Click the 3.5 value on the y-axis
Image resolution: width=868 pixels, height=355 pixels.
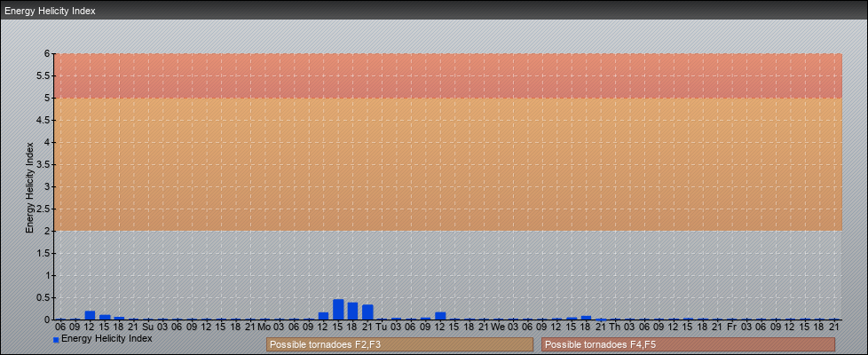43,164
